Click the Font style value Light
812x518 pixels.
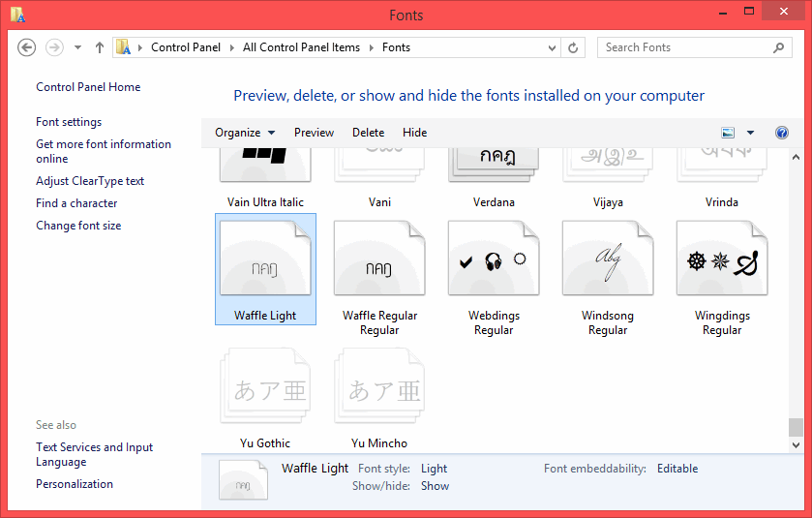pyautogui.click(x=434, y=469)
